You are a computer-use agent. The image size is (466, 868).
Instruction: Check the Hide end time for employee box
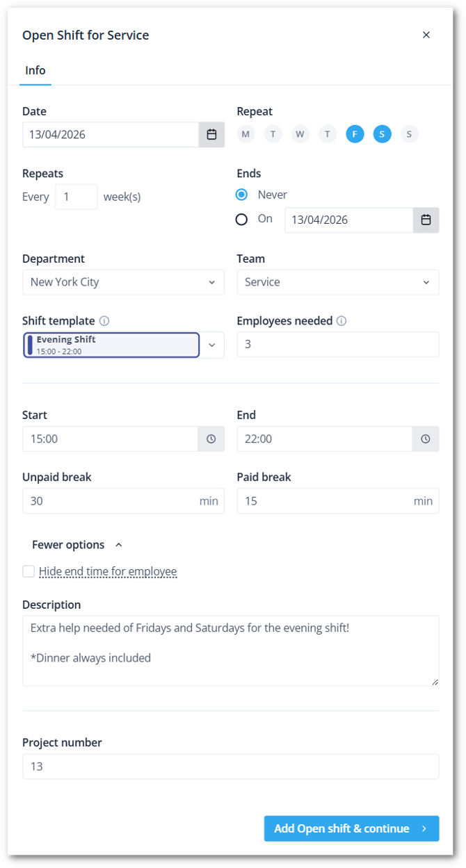point(28,571)
